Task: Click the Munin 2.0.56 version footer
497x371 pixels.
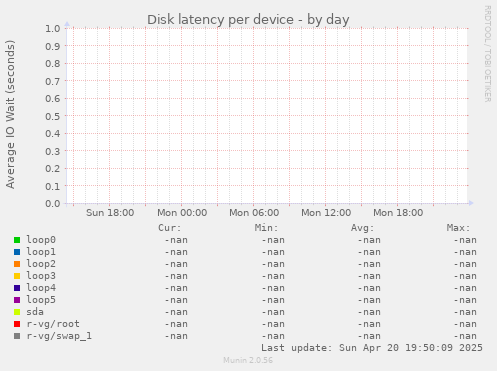Action: pyautogui.click(x=248, y=360)
